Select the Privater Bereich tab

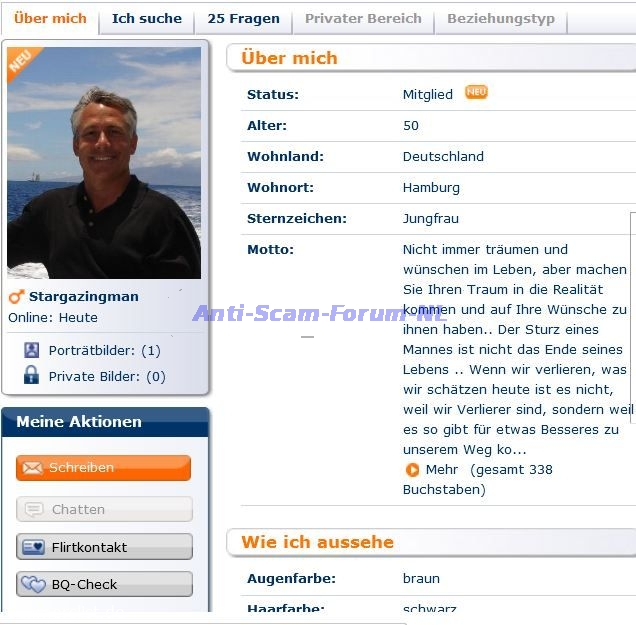363,19
